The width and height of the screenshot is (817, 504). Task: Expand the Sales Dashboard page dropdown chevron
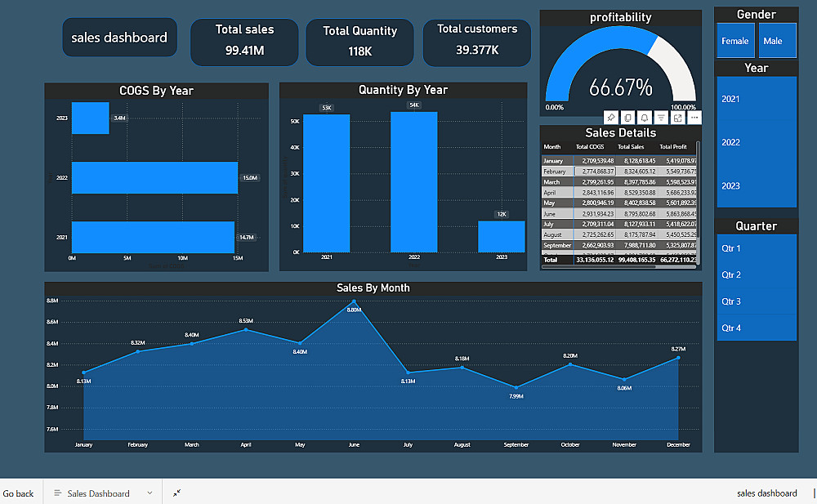(150, 493)
